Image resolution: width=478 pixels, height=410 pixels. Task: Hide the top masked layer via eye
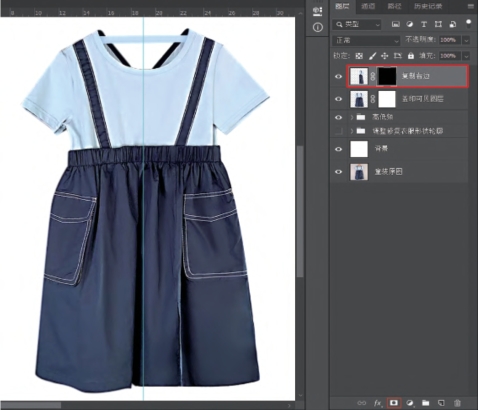pyautogui.click(x=338, y=76)
